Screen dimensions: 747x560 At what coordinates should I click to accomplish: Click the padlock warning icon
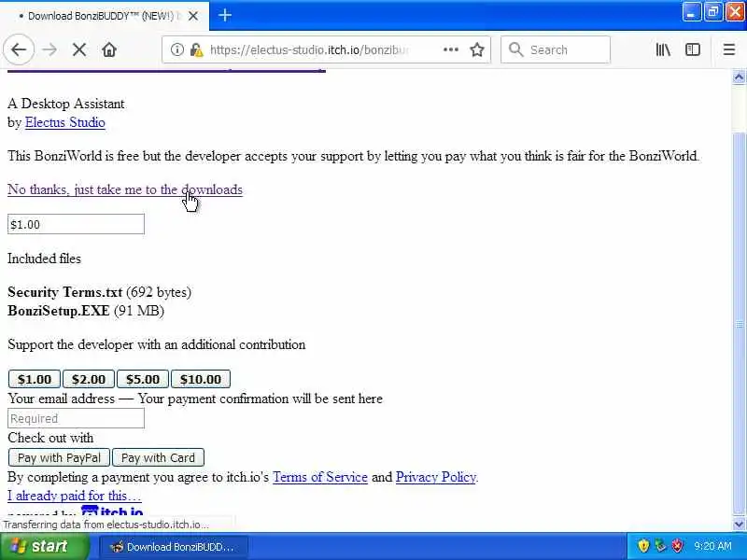pos(196,49)
